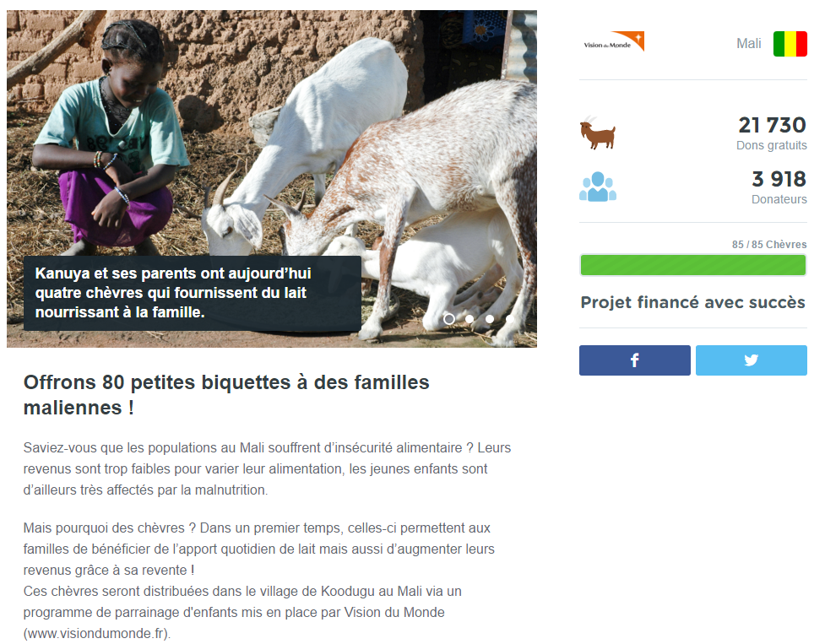Switch to the second carousel slide dot
The width and height of the screenshot is (825, 644).
(469, 318)
